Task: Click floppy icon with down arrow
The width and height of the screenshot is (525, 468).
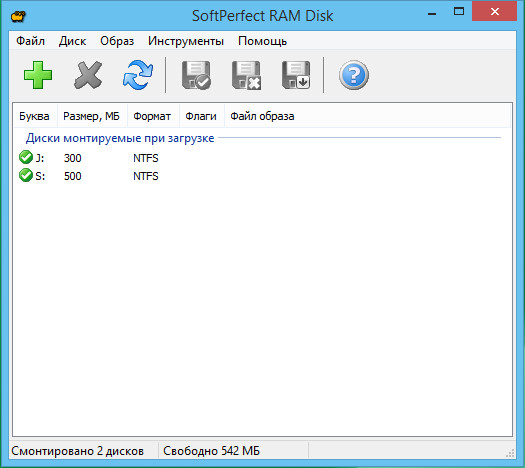Action: point(296,75)
